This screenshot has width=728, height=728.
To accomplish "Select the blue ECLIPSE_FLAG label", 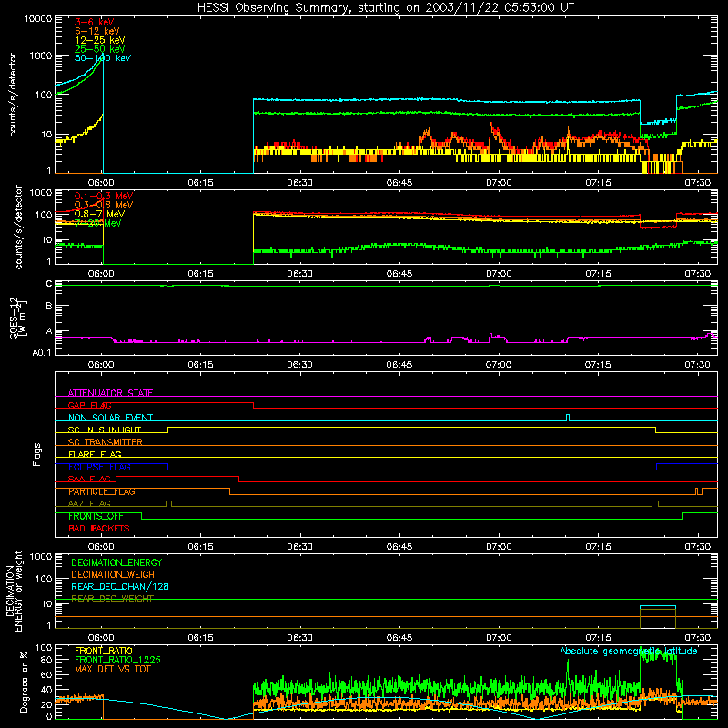I will [99, 467].
